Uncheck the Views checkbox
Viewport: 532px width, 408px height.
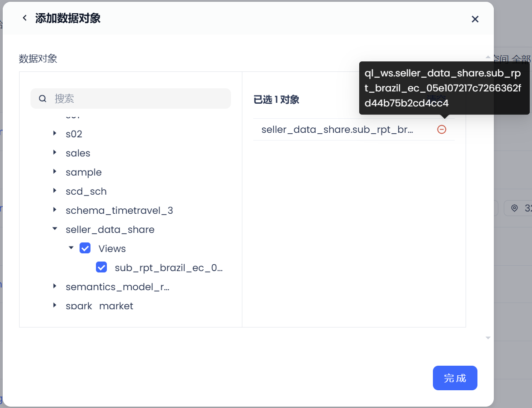85,248
